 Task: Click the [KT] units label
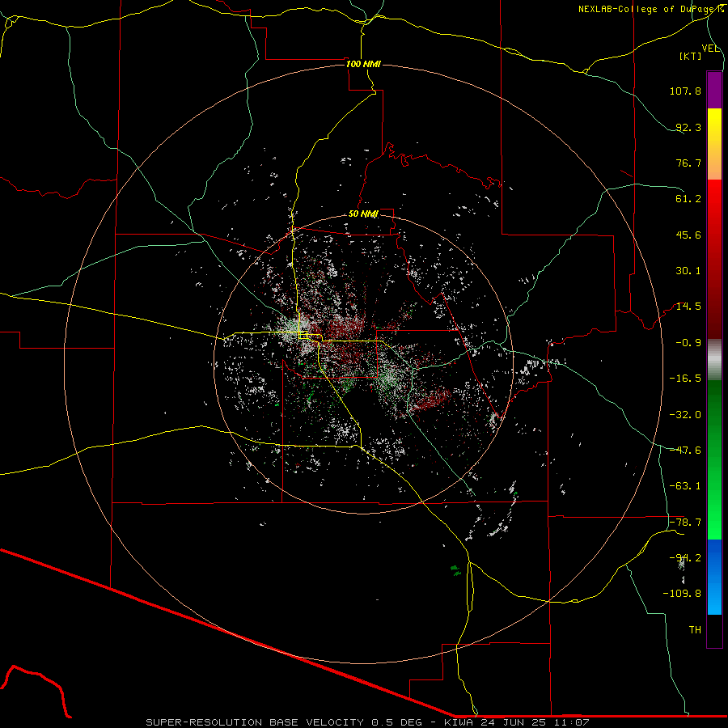point(691,56)
